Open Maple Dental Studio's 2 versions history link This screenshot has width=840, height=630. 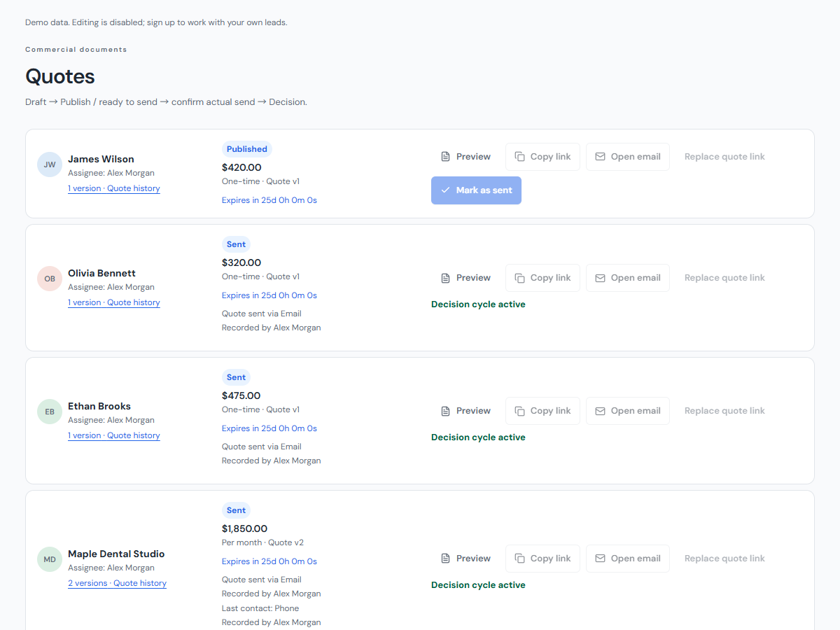click(x=117, y=583)
